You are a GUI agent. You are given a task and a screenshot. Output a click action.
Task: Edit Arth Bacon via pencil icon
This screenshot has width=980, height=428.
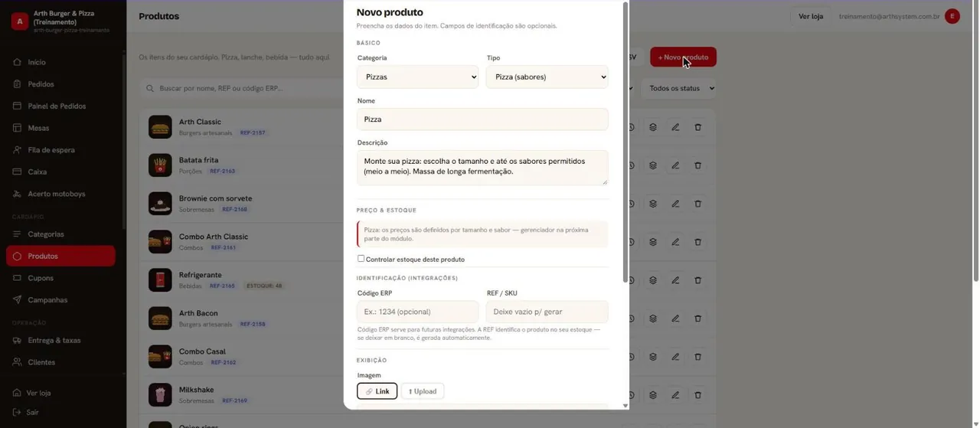(x=675, y=319)
